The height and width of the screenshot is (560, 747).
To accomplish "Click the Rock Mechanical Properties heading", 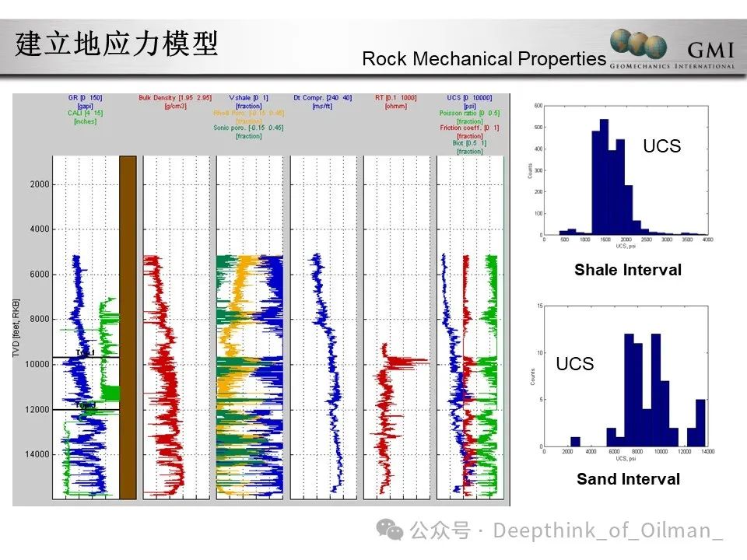I will 484,59.
